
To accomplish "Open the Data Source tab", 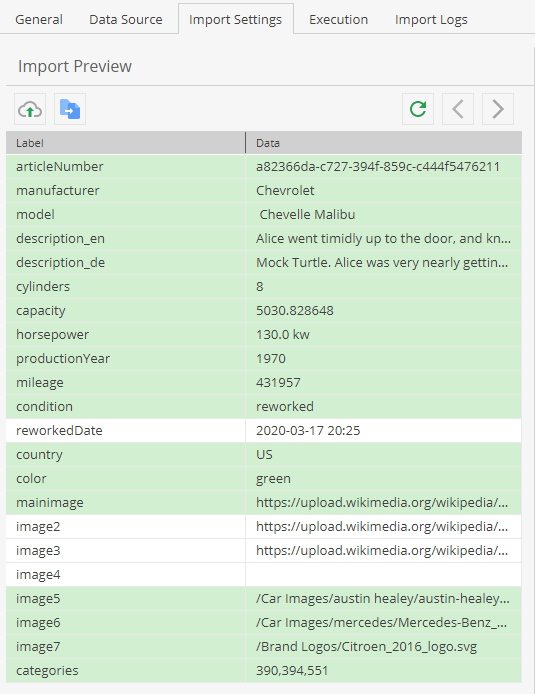I will [x=126, y=19].
